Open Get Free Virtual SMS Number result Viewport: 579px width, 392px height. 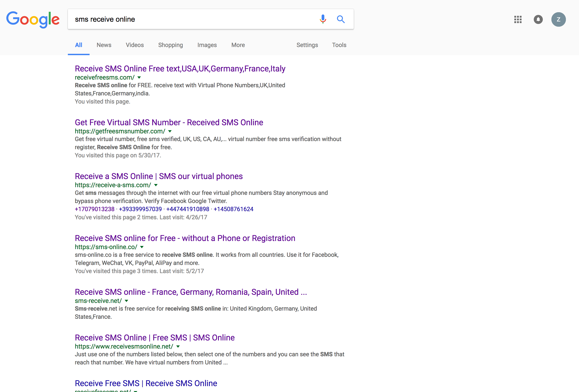(x=169, y=123)
